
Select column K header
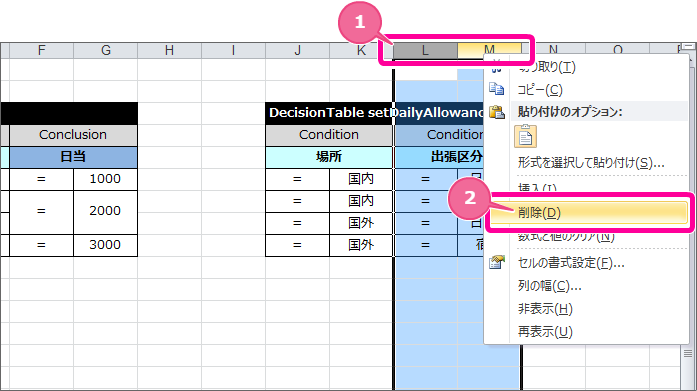click(361, 50)
